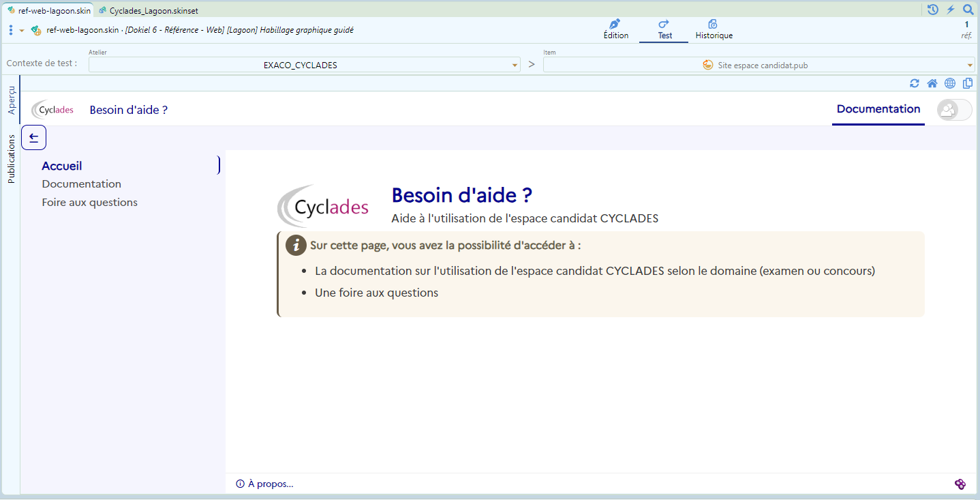The image size is (980, 500).
Task: Select the Test tab
Action: pyautogui.click(x=664, y=30)
